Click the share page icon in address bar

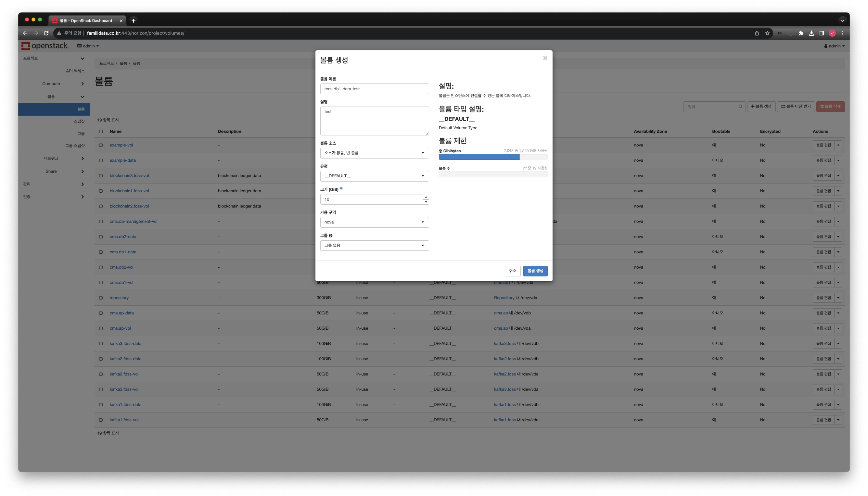[757, 33]
